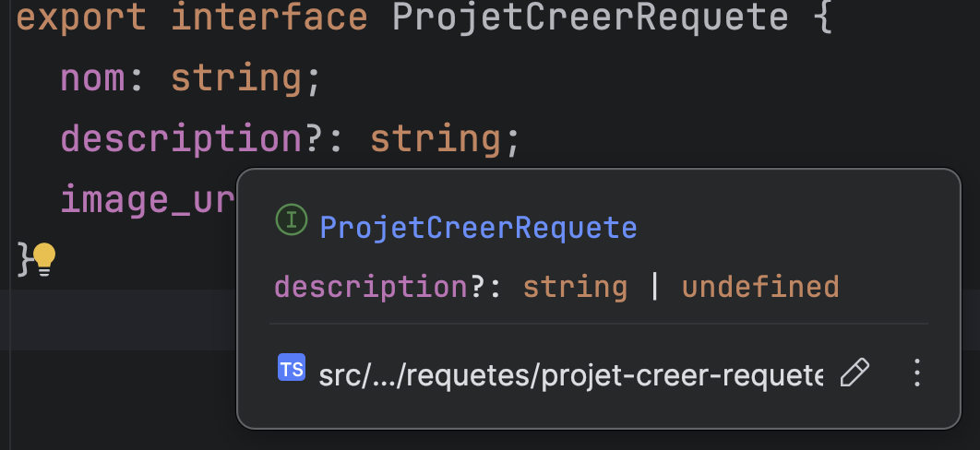The height and width of the screenshot is (450, 980).
Task: Open the three-dot more options menu
Action: tap(916, 373)
